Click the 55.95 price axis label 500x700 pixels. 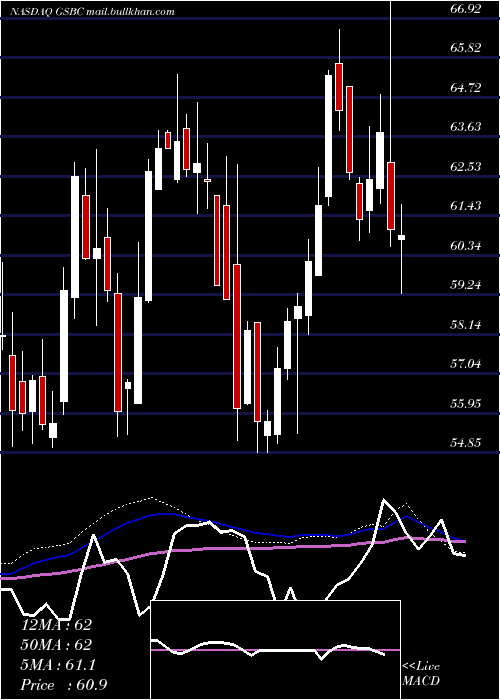(466, 404)
